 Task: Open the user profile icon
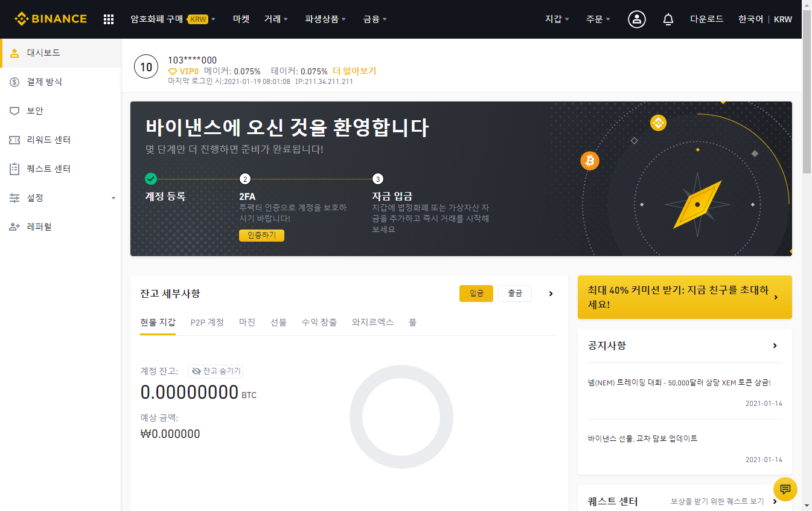click(x=636, y=19)
